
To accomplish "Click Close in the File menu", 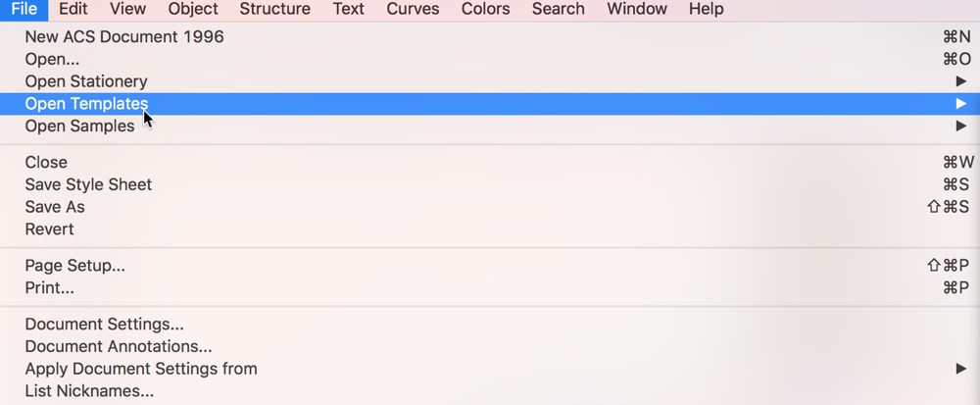I will pos(46,163).
